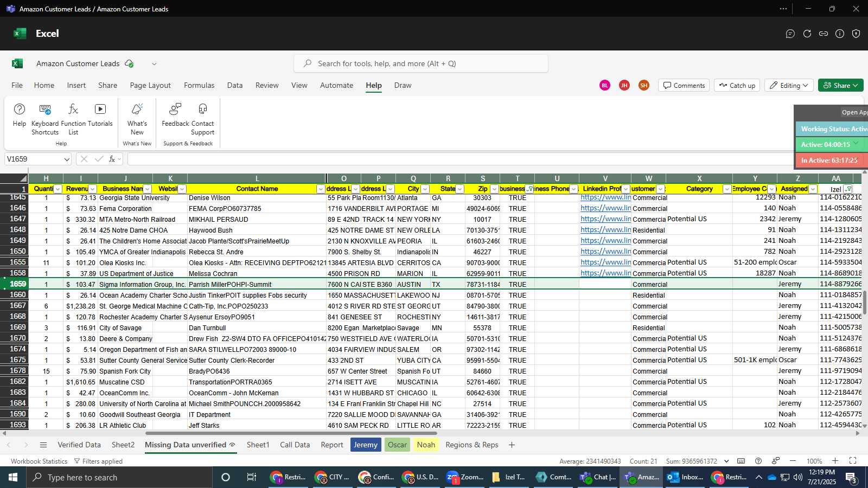Click the info icon in Excel header
Viewport: 868px width, 488px height.
coord(840,34)
